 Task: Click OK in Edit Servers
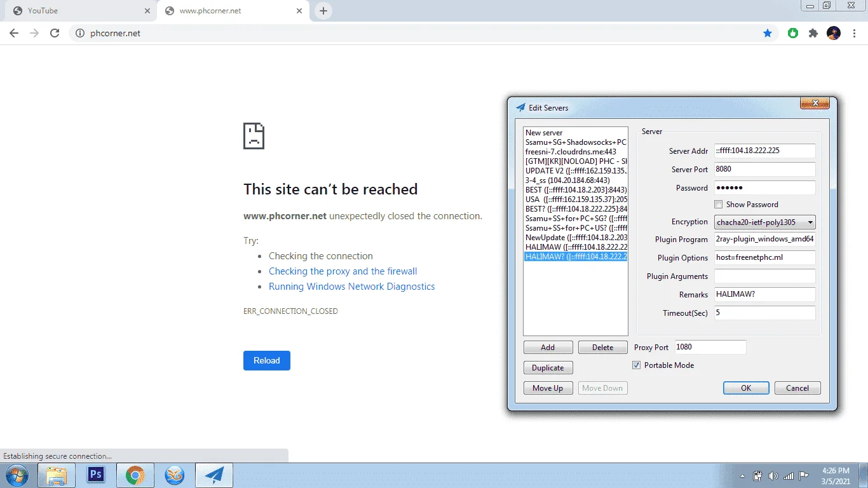pos(746,388)
